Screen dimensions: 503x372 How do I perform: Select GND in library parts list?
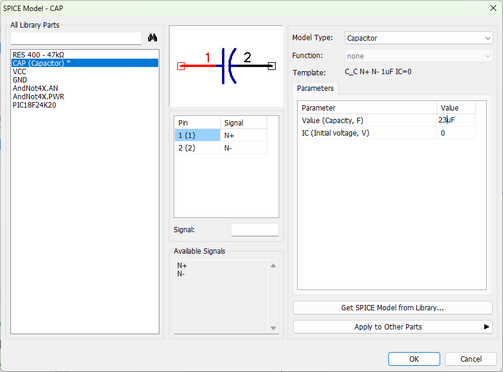pos(85,80)
